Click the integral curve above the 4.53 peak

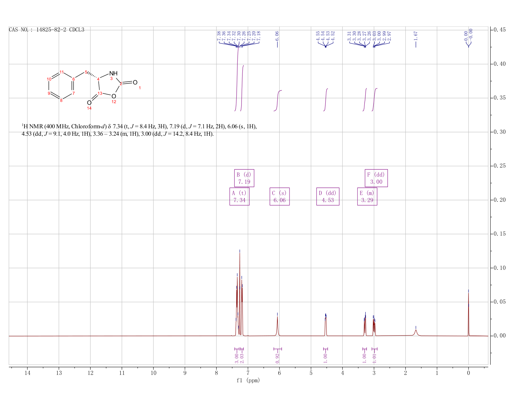326,100
